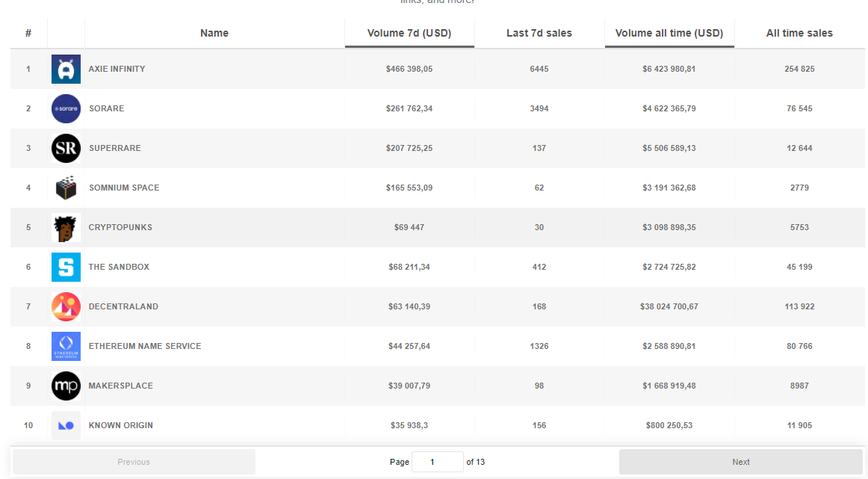Select the $39 007,79 volume cell
This screenshot has width=868, height=479.
409,386
